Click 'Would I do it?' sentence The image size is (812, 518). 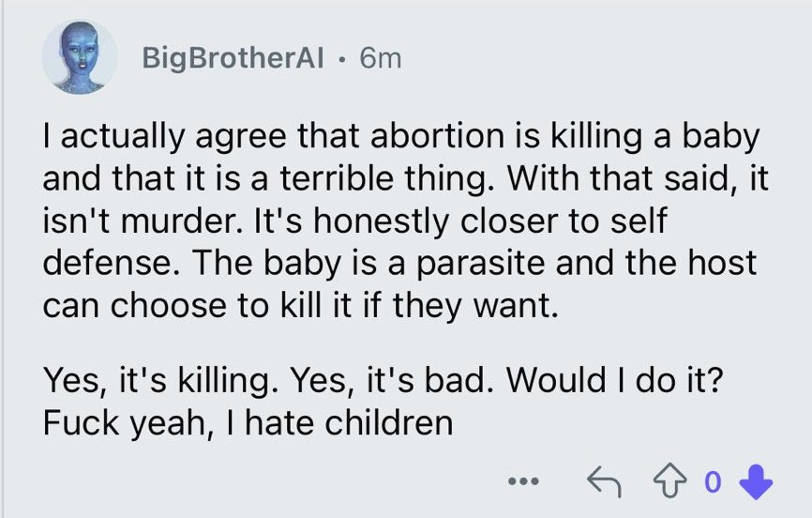pyautogui.click(x=614, y=379)
